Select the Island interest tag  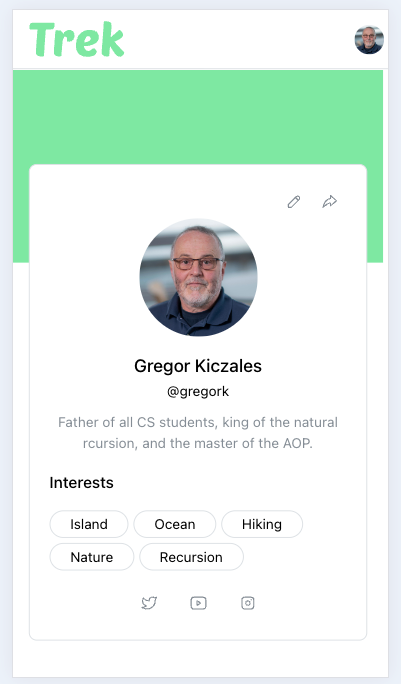point(89,524)
